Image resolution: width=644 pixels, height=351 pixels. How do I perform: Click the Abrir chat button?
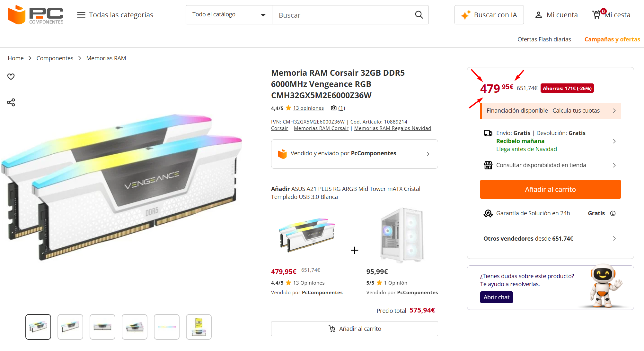[x=497, y=297]
